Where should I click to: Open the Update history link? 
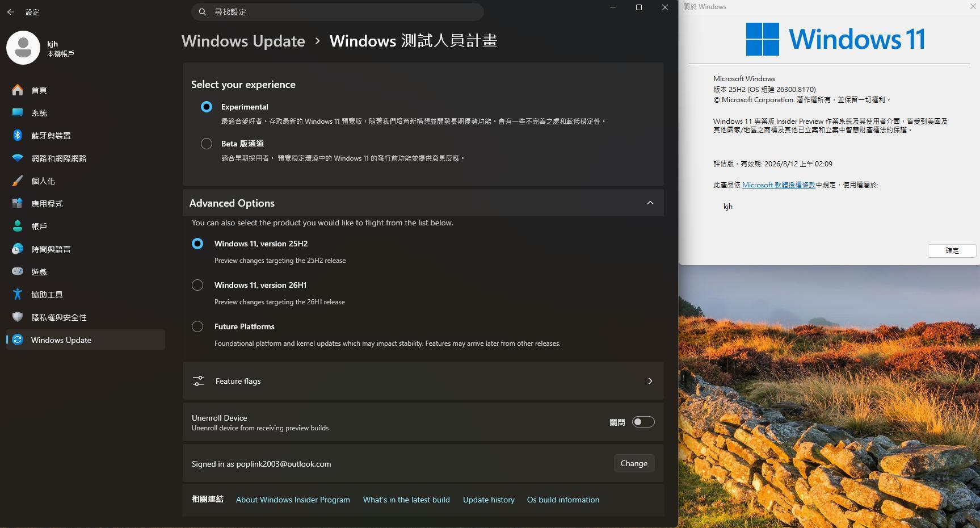489,500
